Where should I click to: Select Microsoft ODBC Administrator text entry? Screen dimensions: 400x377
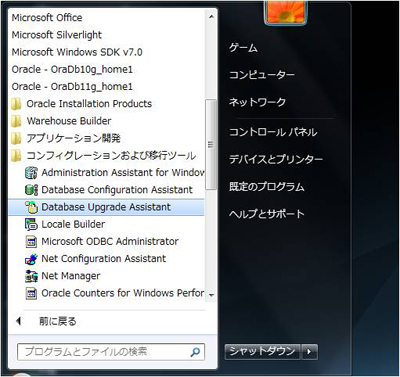click(x=110, y=241)
